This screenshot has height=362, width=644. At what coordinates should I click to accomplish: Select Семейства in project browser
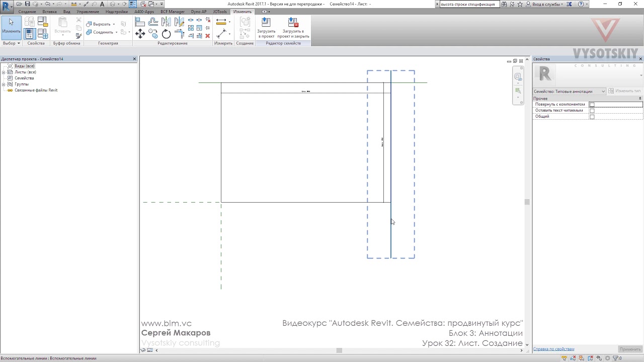point(24,78)
